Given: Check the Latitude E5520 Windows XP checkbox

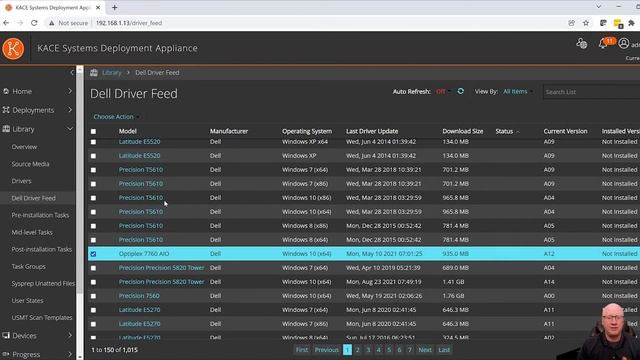Looking at the screenshot, I should coord(93,156).
